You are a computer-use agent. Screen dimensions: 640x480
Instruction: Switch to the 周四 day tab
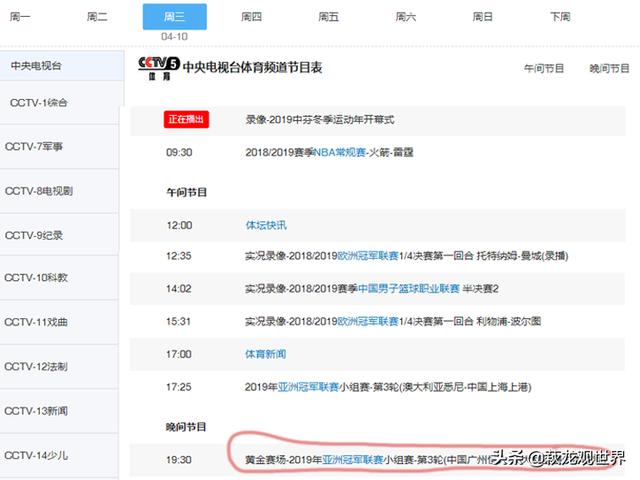(251, 17)
